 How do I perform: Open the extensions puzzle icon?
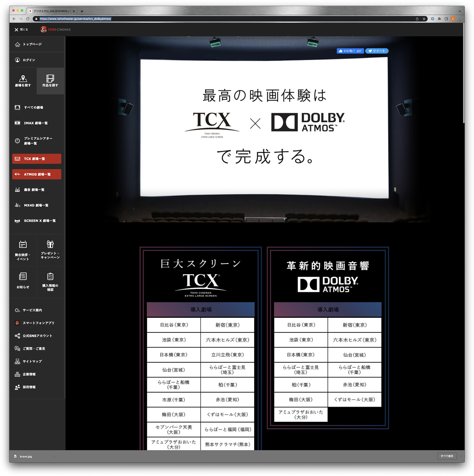click(x=439, y=19)
